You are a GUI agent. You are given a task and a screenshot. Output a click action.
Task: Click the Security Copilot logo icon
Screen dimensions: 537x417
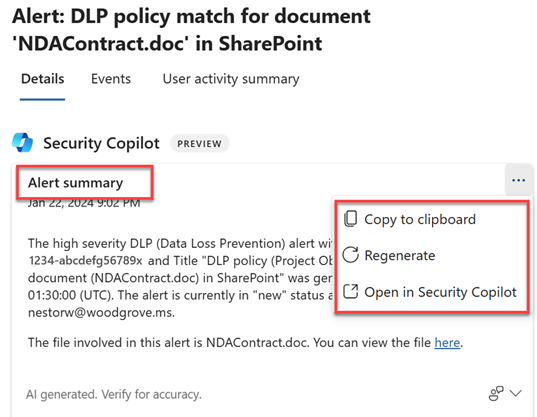pyautogui.click(x=22, y=142)
